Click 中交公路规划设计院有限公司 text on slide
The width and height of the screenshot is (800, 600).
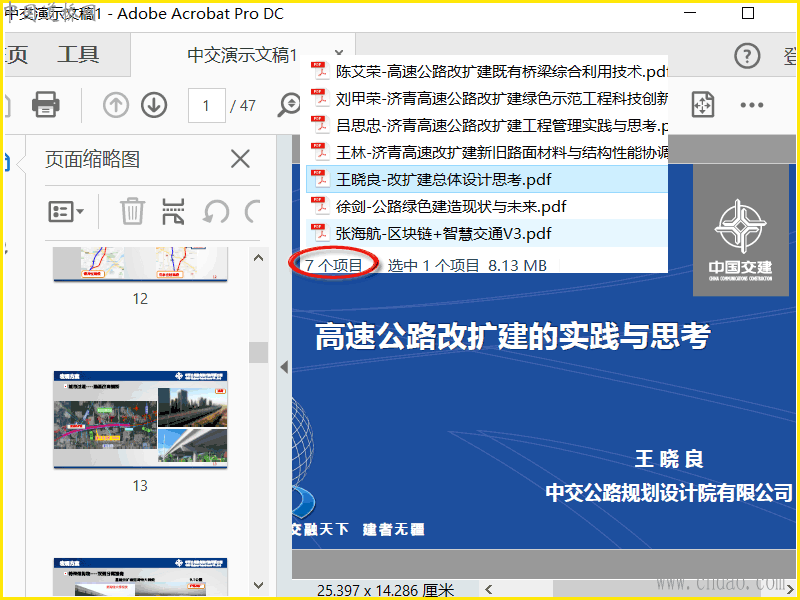669,492
